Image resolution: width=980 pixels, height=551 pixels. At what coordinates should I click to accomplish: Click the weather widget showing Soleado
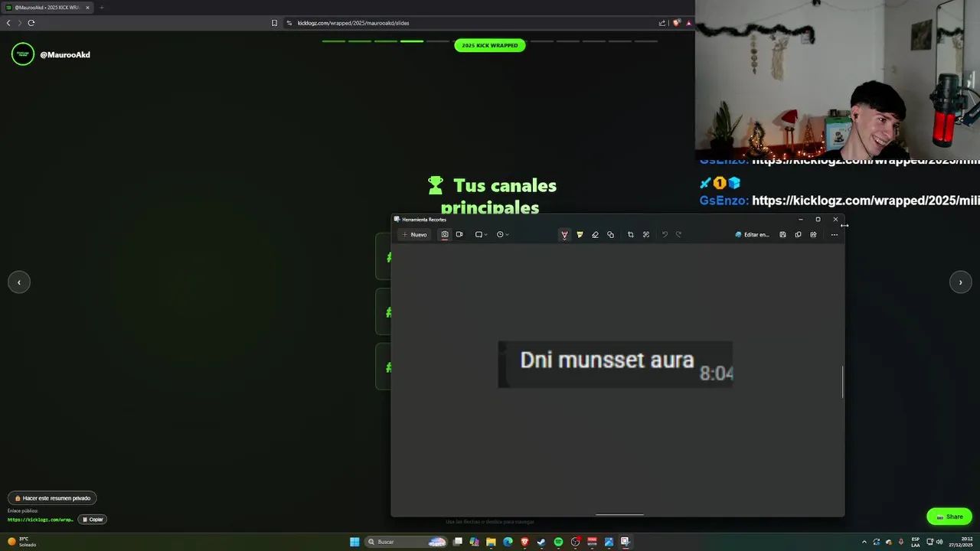(21, 542)
